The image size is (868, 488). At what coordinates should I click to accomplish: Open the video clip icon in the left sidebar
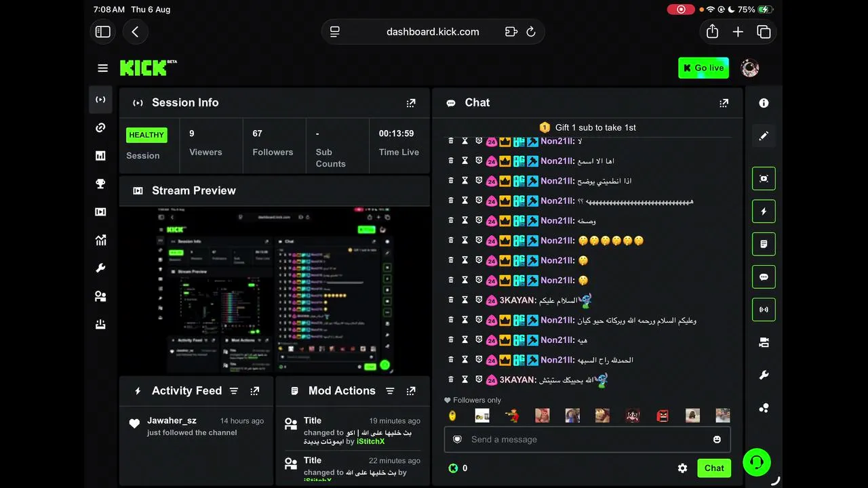click(100, 212)
